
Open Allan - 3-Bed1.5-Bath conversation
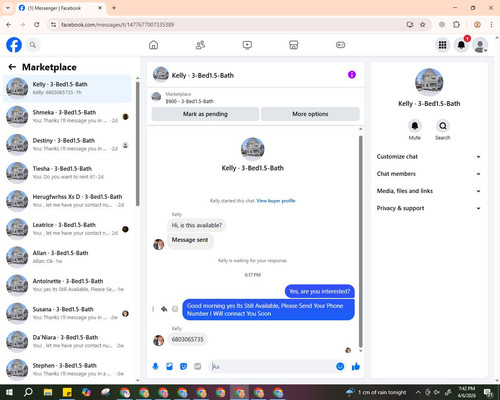click(67, 257)
